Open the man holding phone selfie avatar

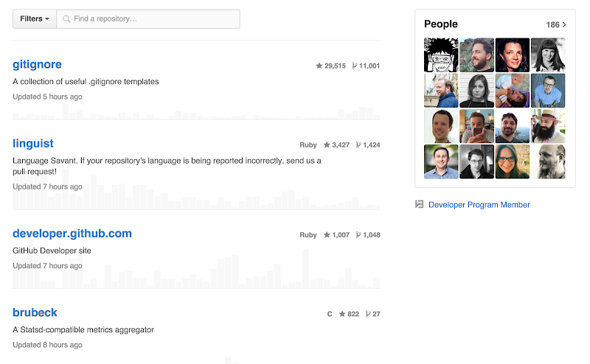pos(476,126)
